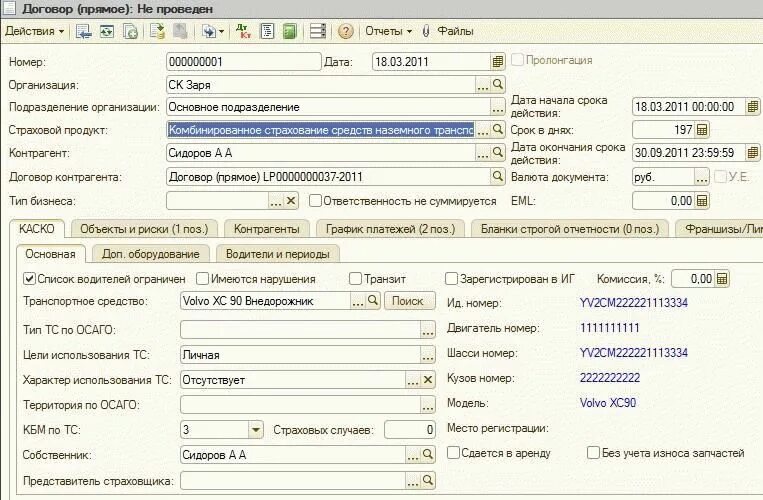Screen dimensions: 763x500
Task: Click the Поиск button
Action: [x=408, y=301]
